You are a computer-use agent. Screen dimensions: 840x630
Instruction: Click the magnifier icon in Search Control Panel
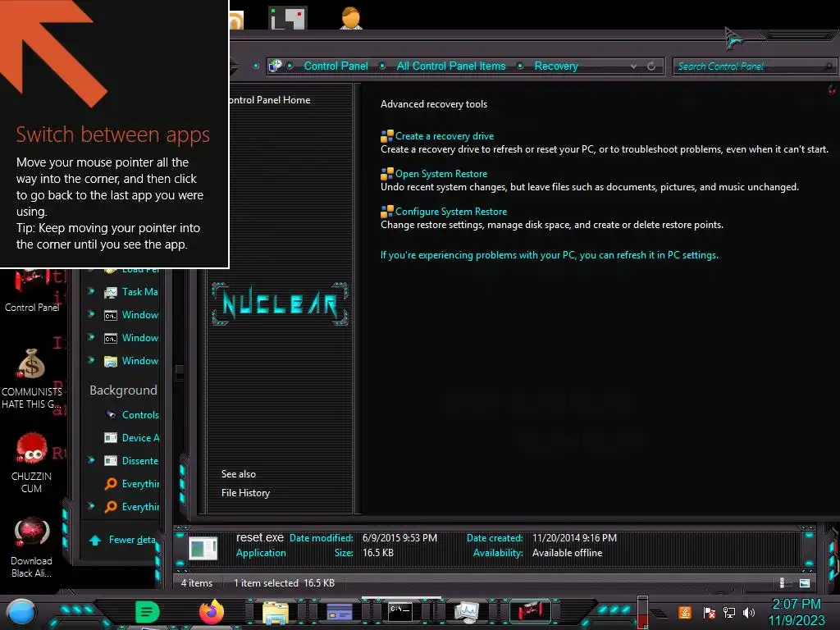(829, 66)
